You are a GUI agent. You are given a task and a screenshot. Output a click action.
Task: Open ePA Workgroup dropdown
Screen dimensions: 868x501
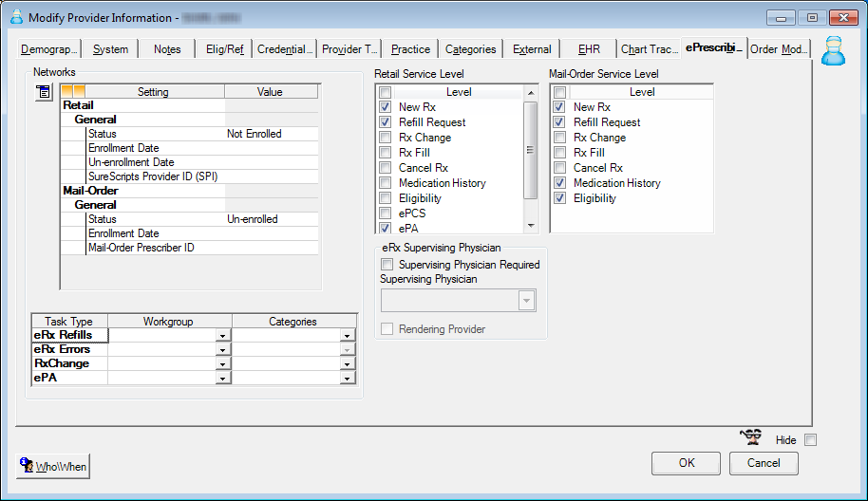coord(222,379)
